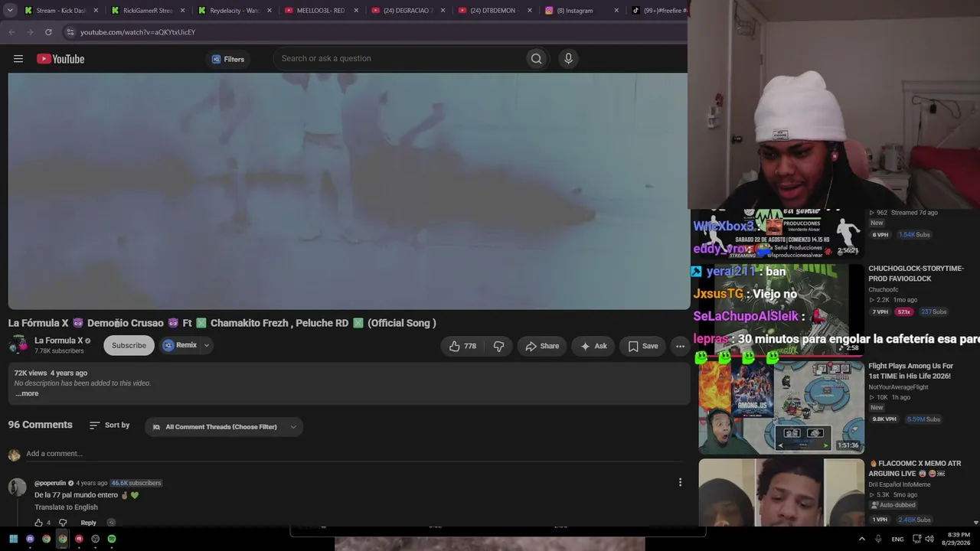Reload the page with the refresh icon
This screenshot has height=551, width=980.
(x=48, y=32)
